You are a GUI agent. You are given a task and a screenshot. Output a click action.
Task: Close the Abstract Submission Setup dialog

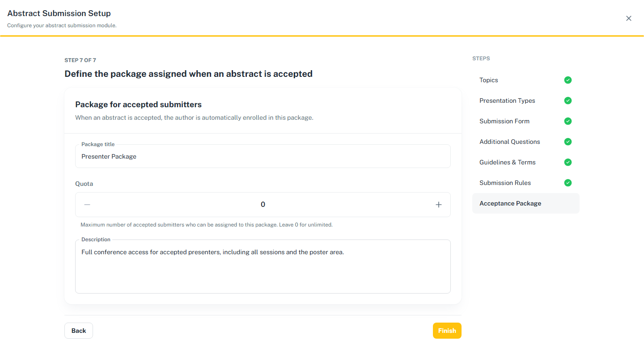tap(629, 18)
